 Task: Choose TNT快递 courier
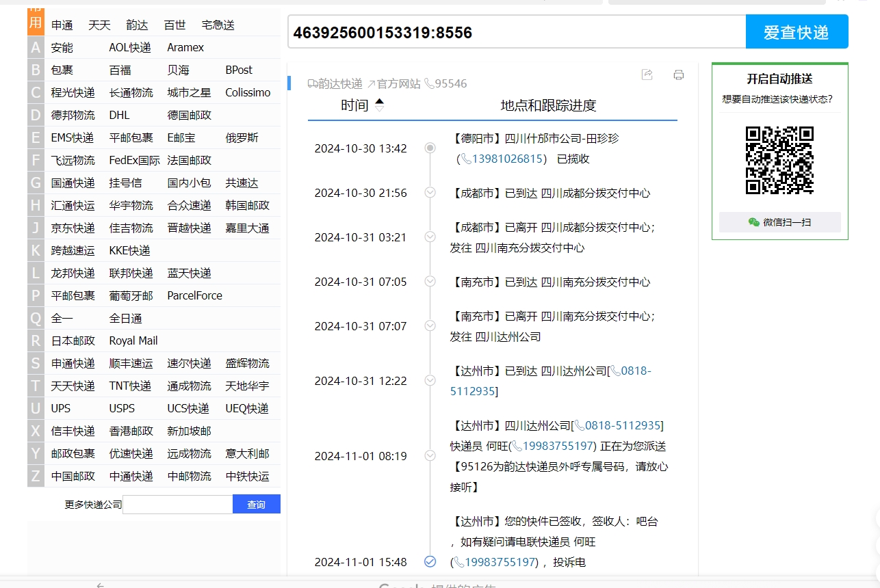click(130, 386)
